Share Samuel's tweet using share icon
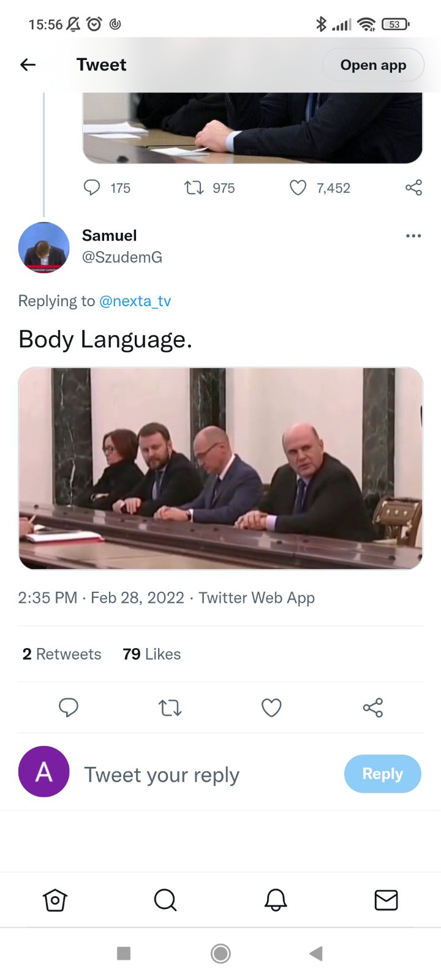This screenshot has width=441, height=980. [373, 707]
